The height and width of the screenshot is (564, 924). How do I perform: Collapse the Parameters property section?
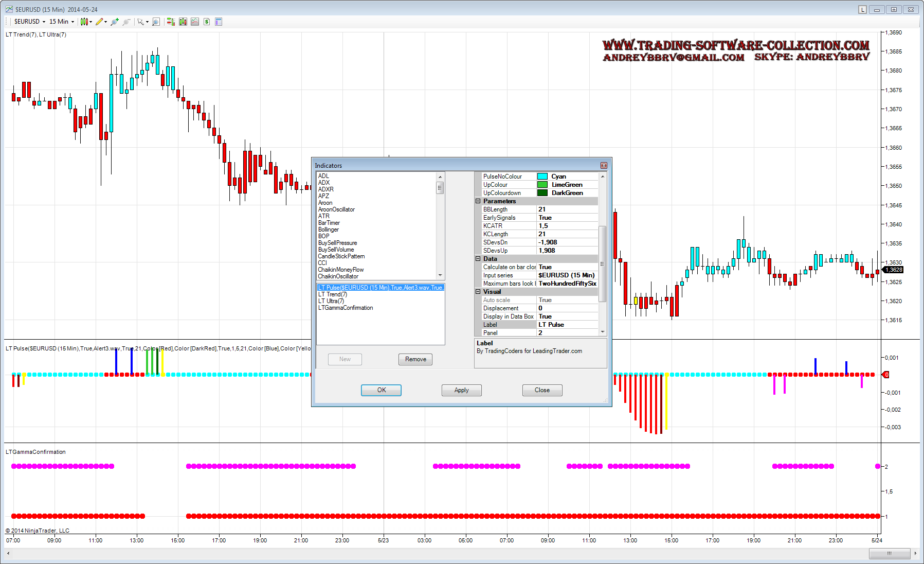tap(478, 201)
